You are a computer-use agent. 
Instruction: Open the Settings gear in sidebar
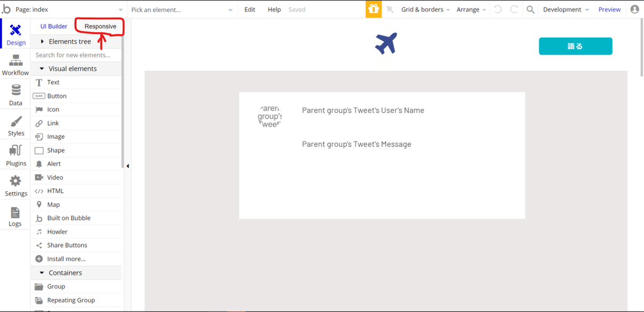tap(16, 185)
